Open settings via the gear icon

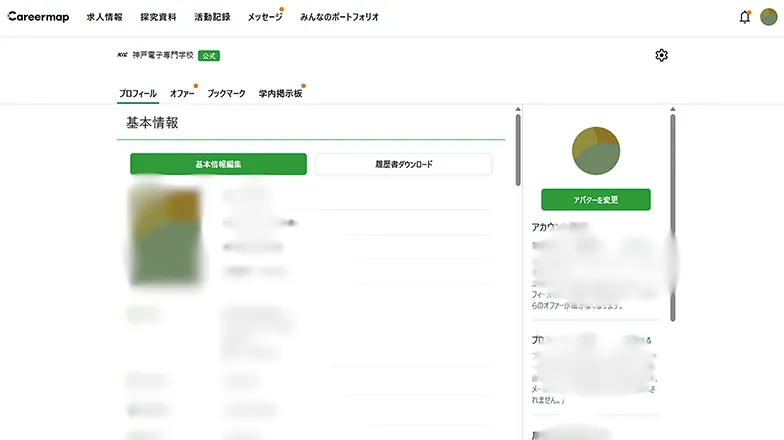[x=661, y=55]
